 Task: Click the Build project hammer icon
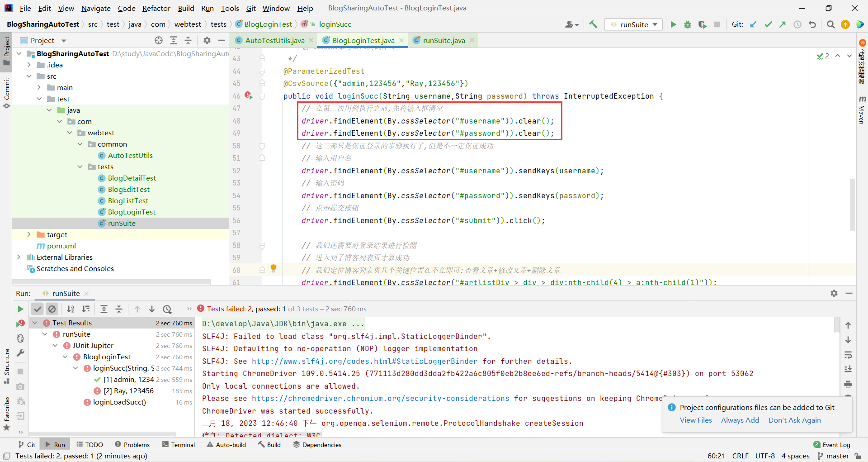pos(593,24)
